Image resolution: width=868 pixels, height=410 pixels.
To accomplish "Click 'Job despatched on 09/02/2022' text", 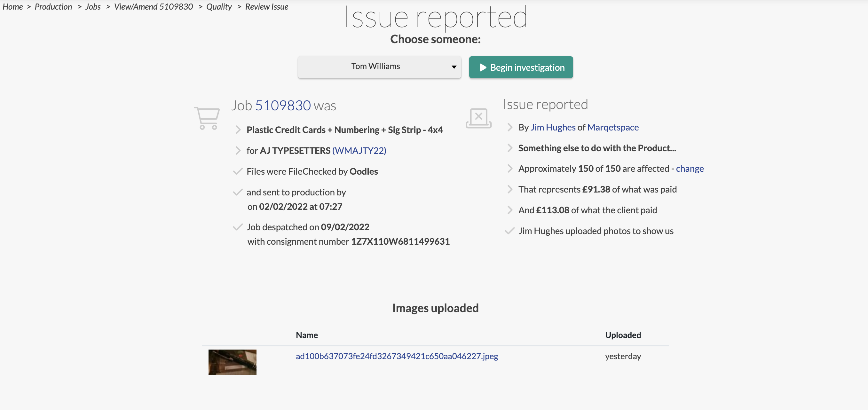I will click(x=308, y=227).
